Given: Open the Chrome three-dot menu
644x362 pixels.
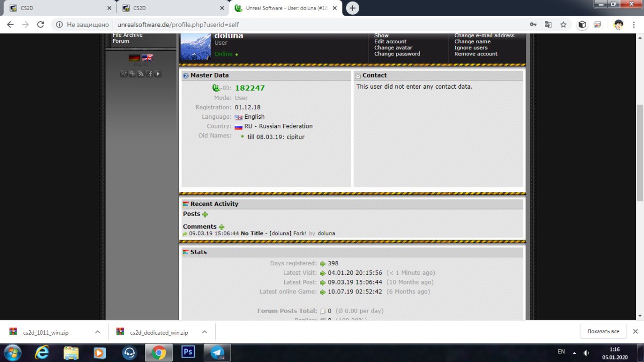Looking at the screenshot, I should coord(634,24).
